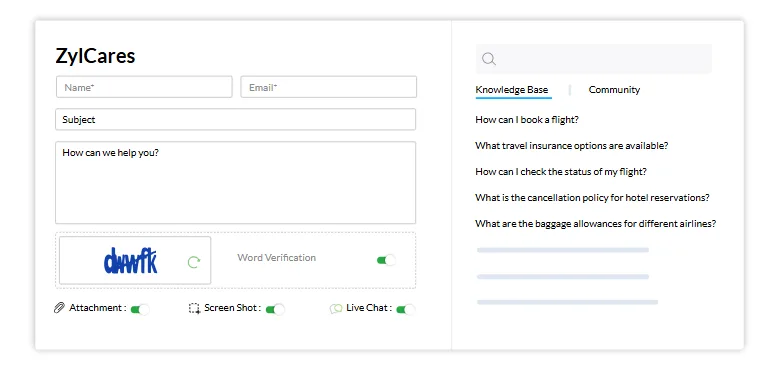Image resolution: width=774 pixels, height=380 pixels.
Task: Disable the Screen Shot switch
Action: pyautogui.click(x=275, y=309)
